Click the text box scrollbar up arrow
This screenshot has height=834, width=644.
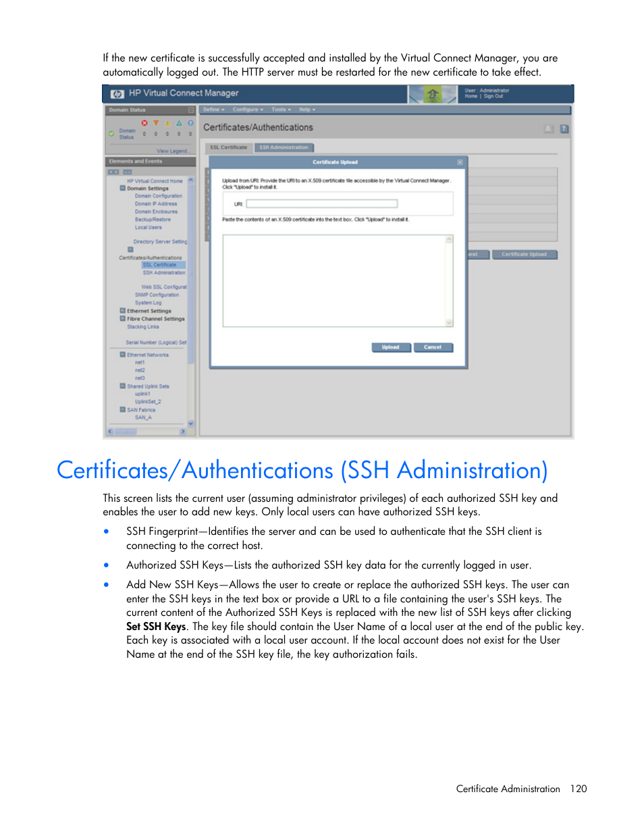(450, 239)
